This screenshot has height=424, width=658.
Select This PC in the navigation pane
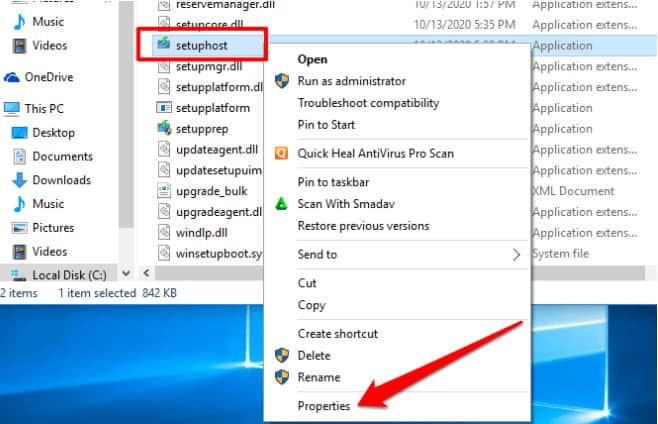[44, 109]
